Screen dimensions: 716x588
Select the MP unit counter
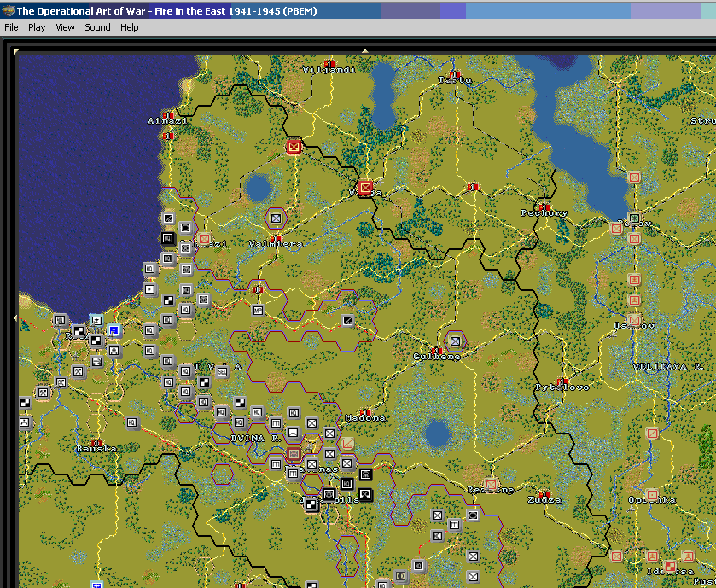(258, 311)
